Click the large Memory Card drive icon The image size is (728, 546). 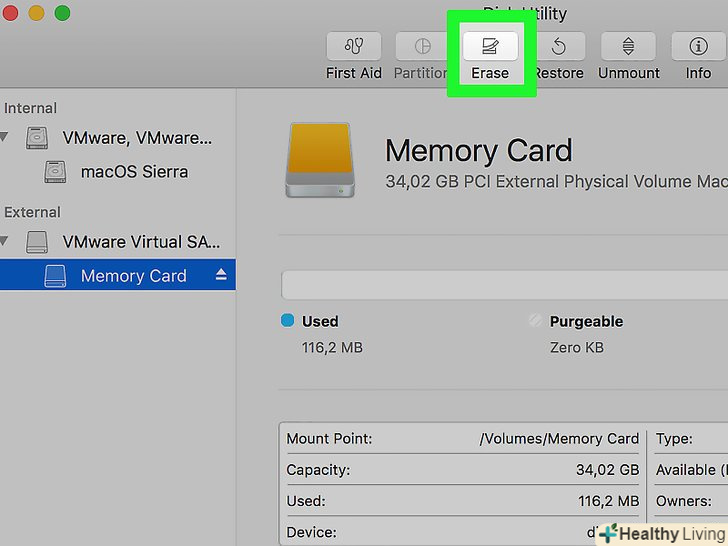tap(319, 160)
